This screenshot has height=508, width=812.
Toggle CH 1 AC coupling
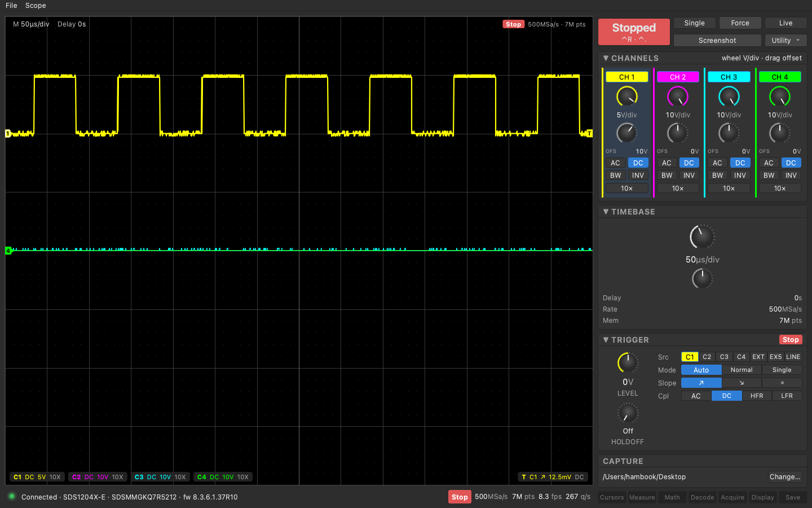615,163
